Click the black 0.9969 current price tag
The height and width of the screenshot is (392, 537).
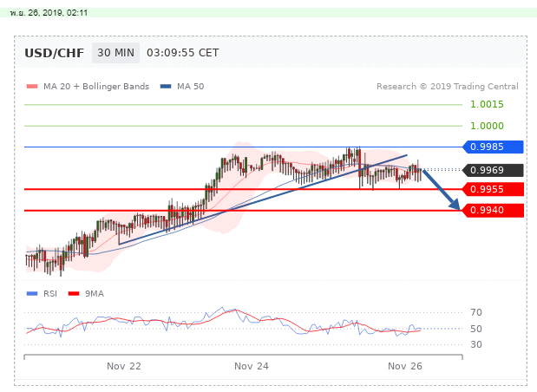click(493, 170)
